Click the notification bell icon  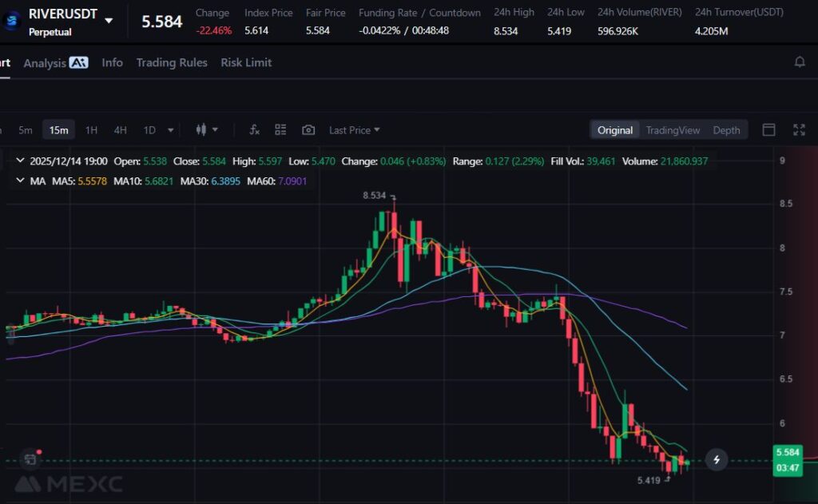(800, 62)
